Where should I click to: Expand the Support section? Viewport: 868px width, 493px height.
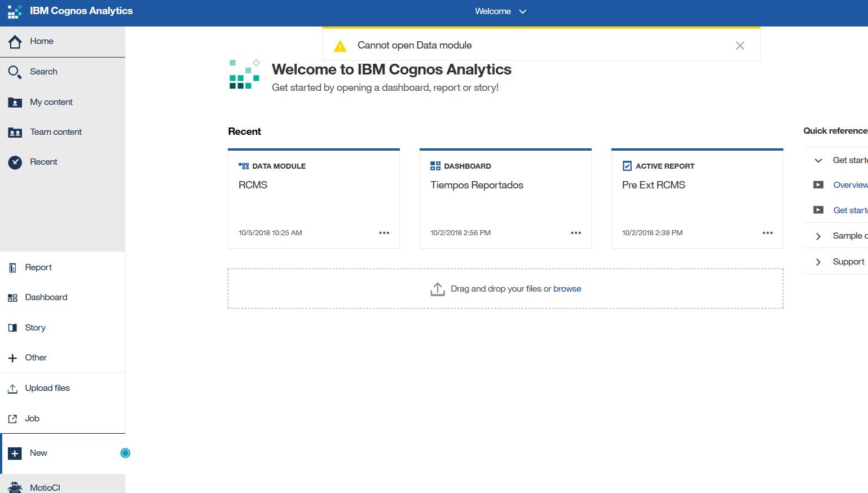(x=818, y=261)
